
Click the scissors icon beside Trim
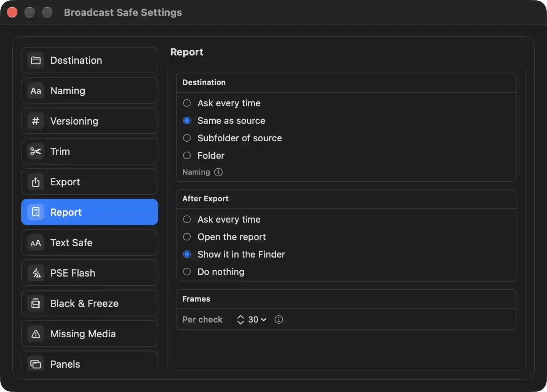point(36,152)
